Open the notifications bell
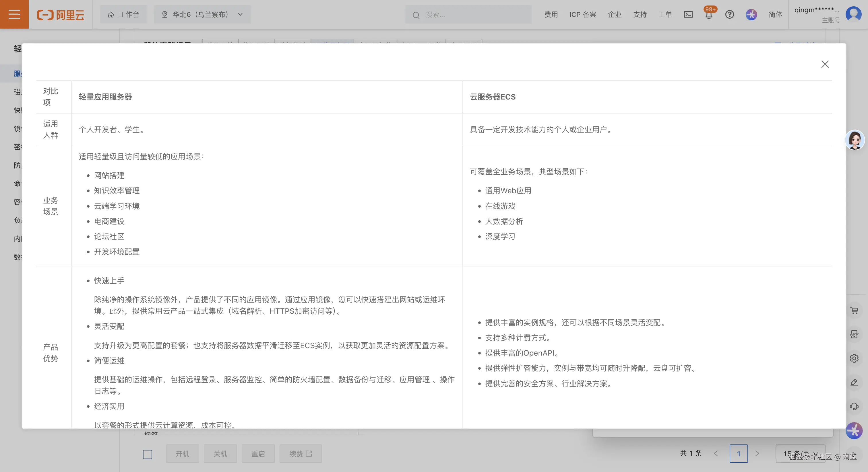Screen dimensions: 868x472 click(x=709, y=14)
